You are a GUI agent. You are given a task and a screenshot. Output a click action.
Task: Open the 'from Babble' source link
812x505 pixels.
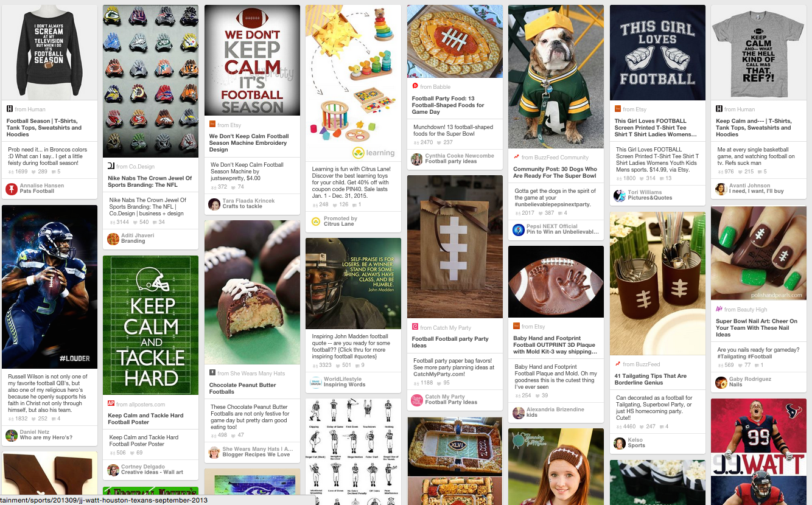click(x=432, y=87)
